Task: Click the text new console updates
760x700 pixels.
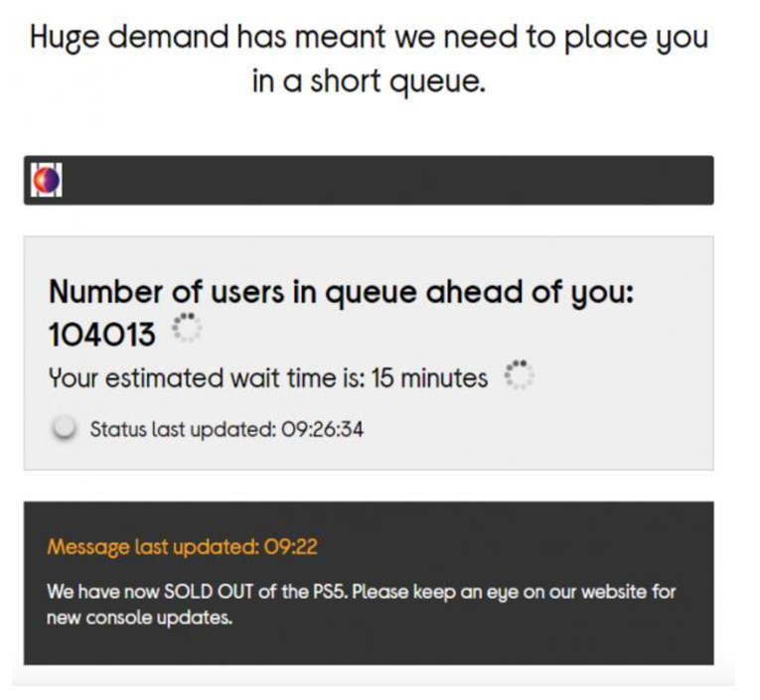Action: [140, 619]
